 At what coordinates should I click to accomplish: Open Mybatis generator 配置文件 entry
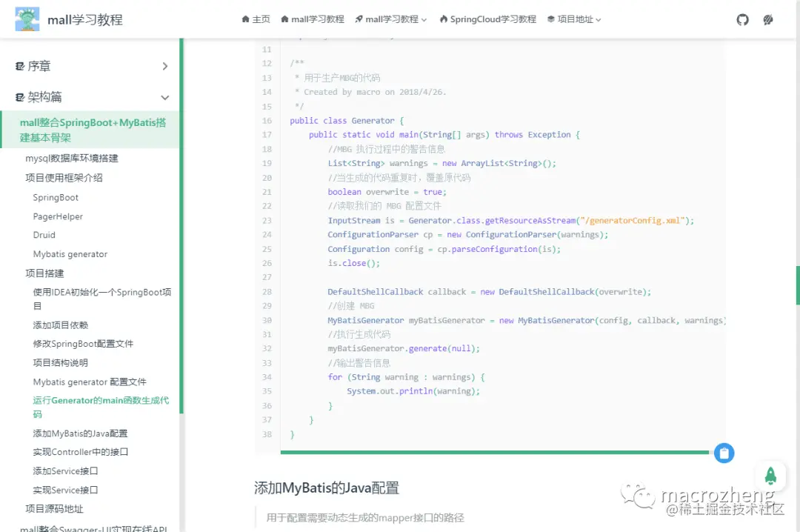click(90, 382)
